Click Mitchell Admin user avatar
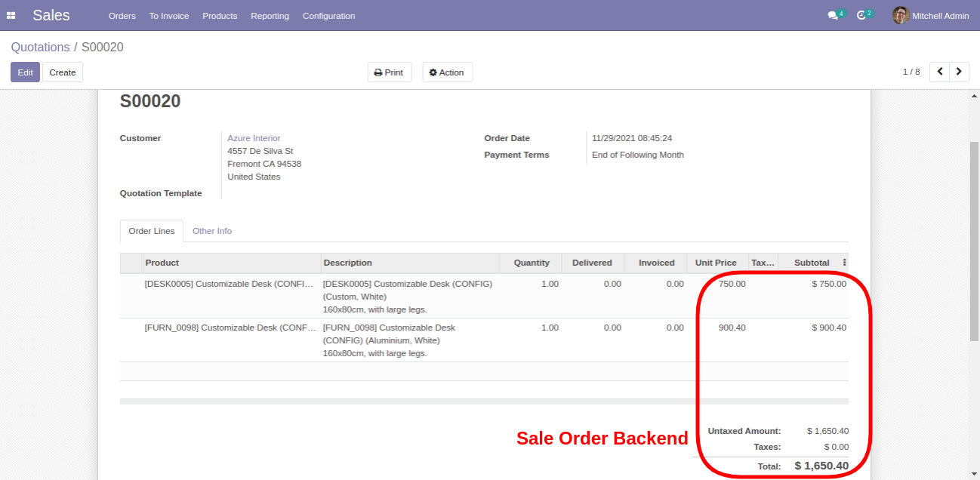Viewport: 980px width, 480px height. (x=900, y=16)
